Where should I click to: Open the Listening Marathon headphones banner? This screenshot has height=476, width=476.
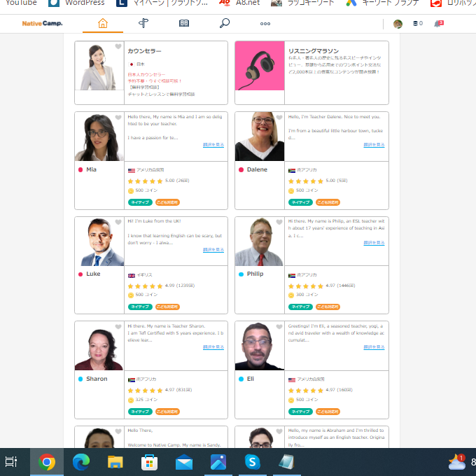[260, 66]
